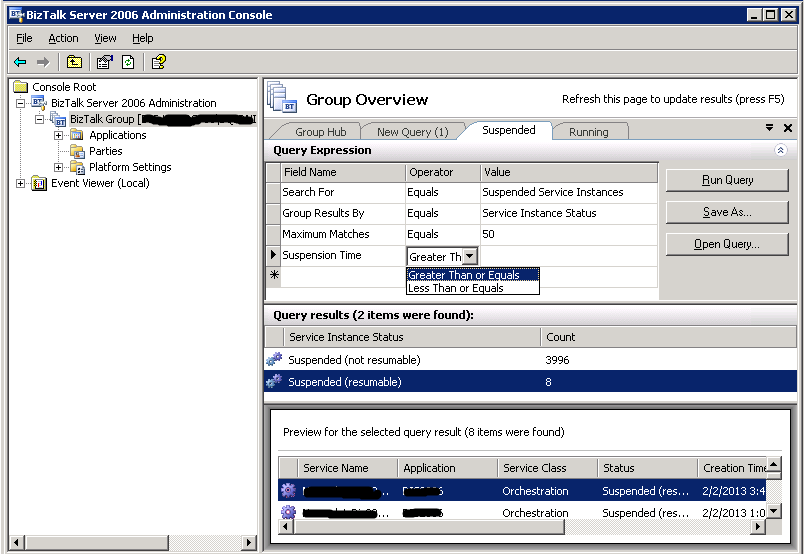
Task: Click the BizTalk console title bar icon
Action: (16, 14)
